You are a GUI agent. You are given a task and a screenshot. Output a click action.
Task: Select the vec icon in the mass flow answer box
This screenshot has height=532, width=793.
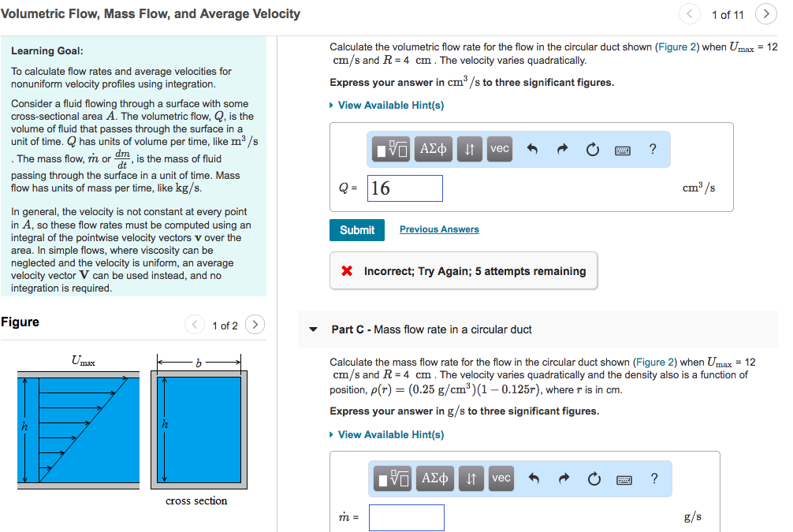point(501,478)
